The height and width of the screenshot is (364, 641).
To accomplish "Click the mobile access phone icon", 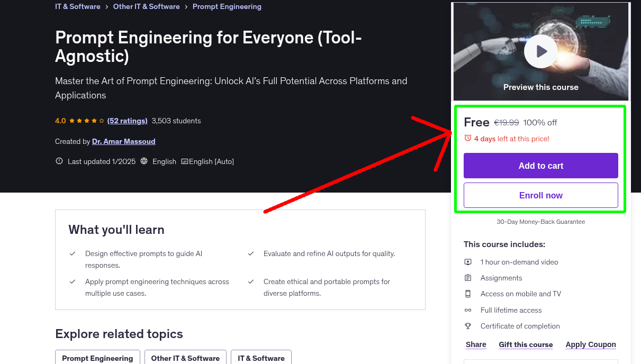I will coord(468,294).
